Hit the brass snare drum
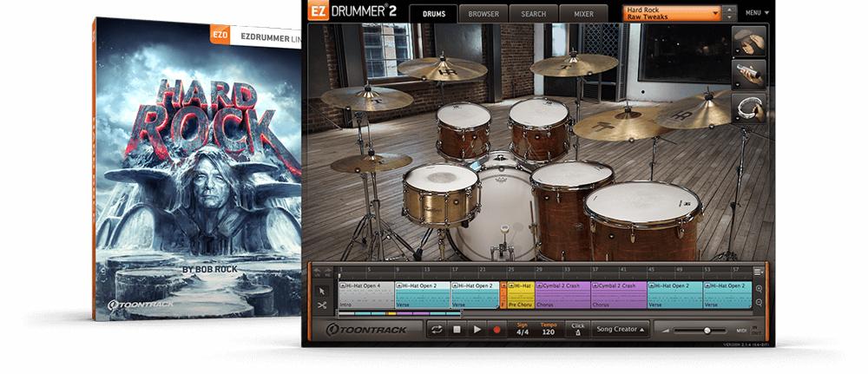 [441, 194]
